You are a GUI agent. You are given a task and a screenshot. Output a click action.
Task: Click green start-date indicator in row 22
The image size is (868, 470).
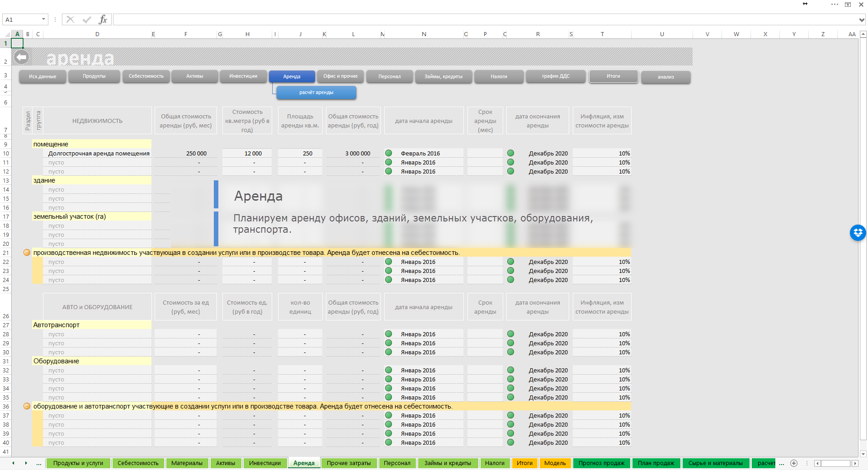(388, 262)
